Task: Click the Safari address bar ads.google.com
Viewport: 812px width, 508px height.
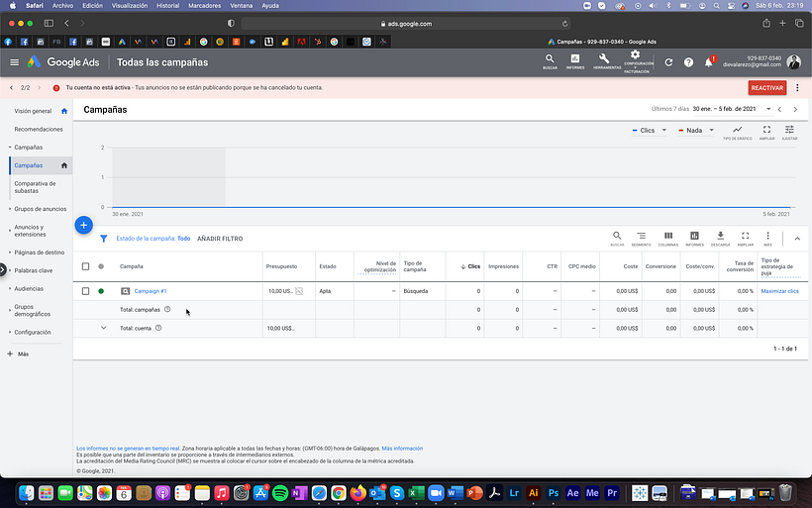Action: (405, 24)
